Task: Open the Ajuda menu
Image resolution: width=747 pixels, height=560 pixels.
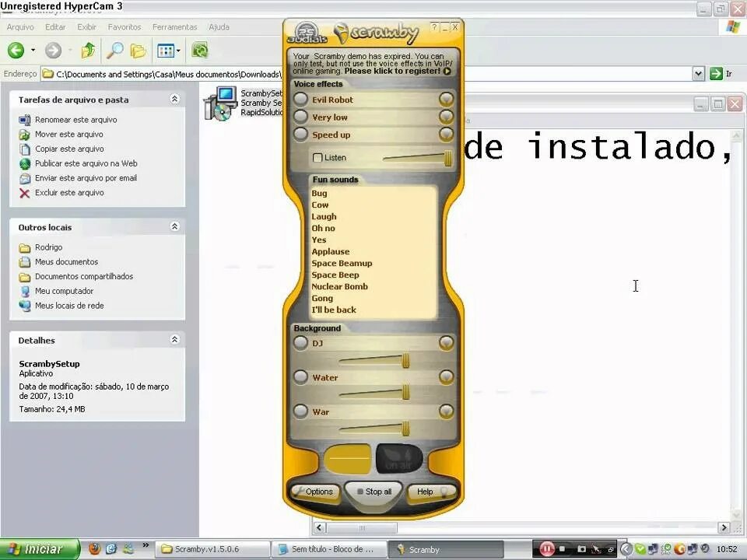Action: coord(219,27)
